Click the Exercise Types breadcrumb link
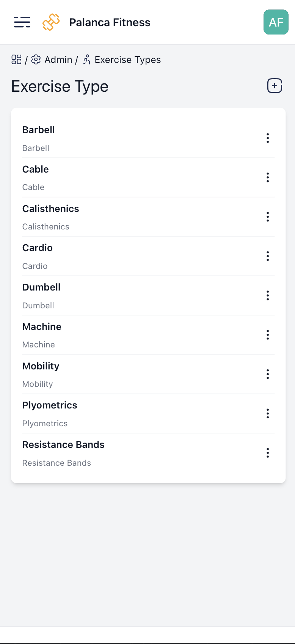This screenshot has height=644, width=295. 127,60
